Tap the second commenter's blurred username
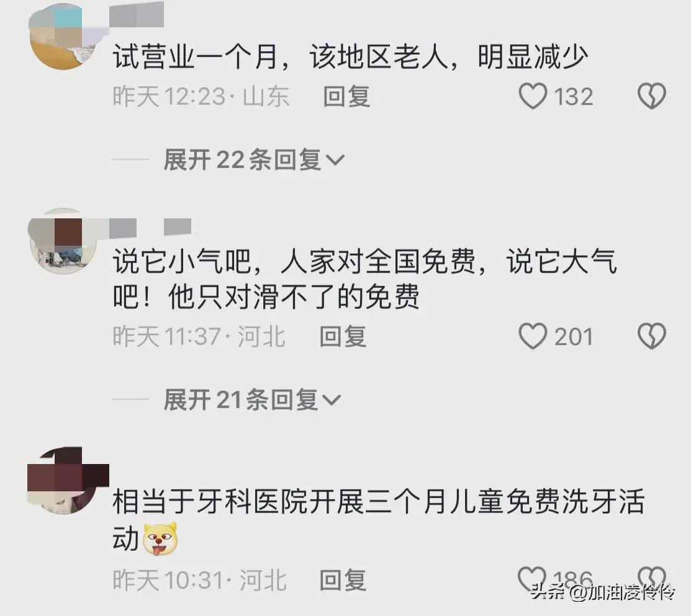691x616 pixels. click(150, 227)
